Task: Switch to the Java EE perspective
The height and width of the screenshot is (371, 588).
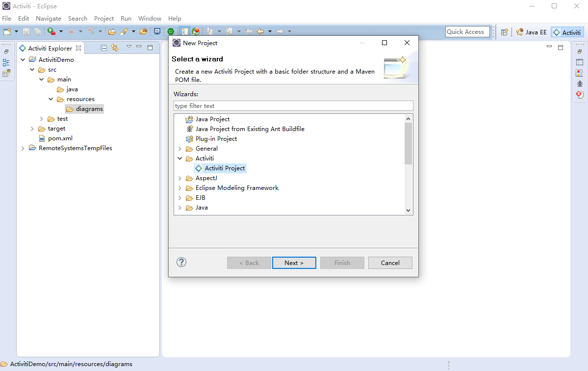Action: (x=532, y=32)
